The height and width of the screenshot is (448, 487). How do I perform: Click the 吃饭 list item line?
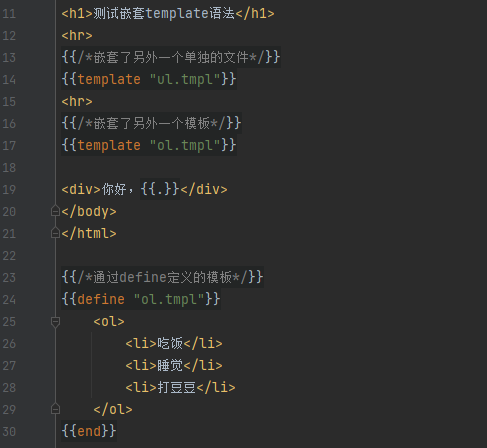pyautogui.click(x=174, y=343)
